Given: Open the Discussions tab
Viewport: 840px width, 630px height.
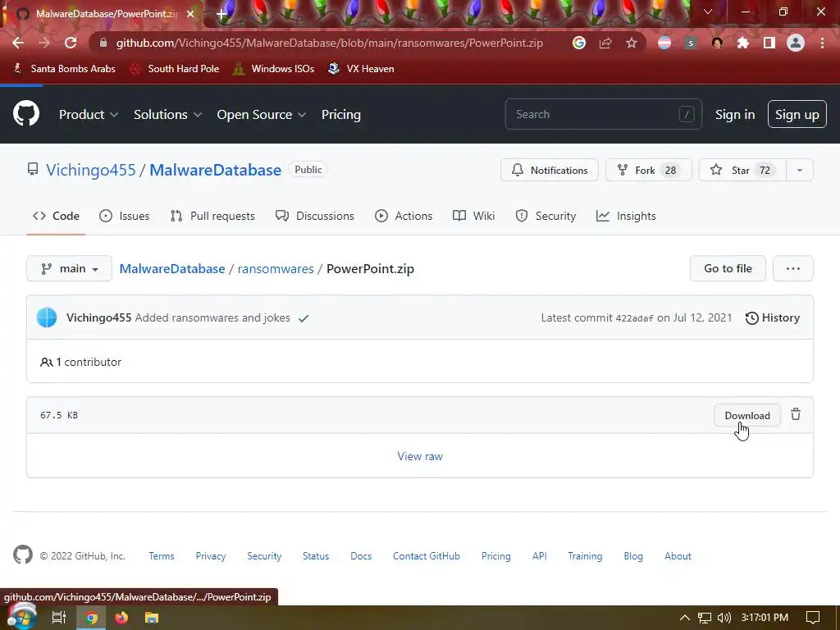Looking at the screenshot, I should click(314, 216).
